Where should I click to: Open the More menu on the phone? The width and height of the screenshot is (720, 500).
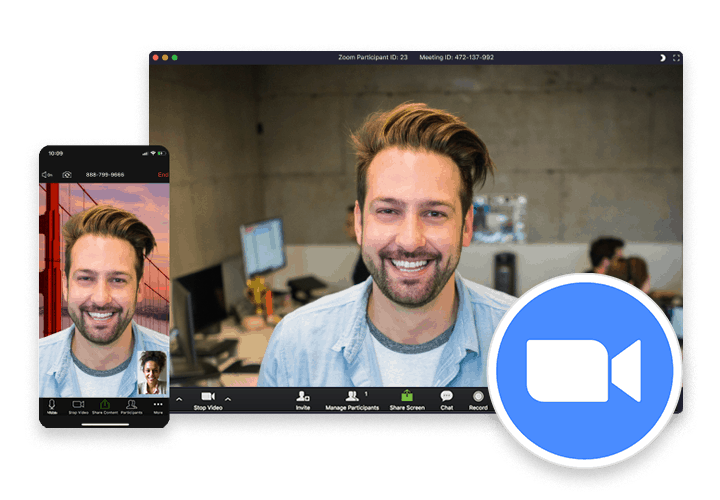pyautogui.click(x=157, y=406)
